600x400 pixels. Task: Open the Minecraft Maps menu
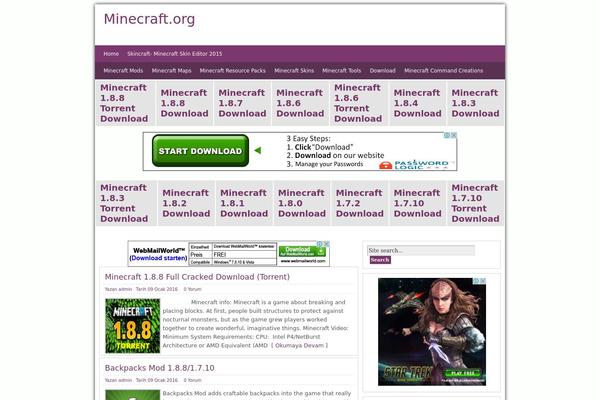[x=171, y=71]
